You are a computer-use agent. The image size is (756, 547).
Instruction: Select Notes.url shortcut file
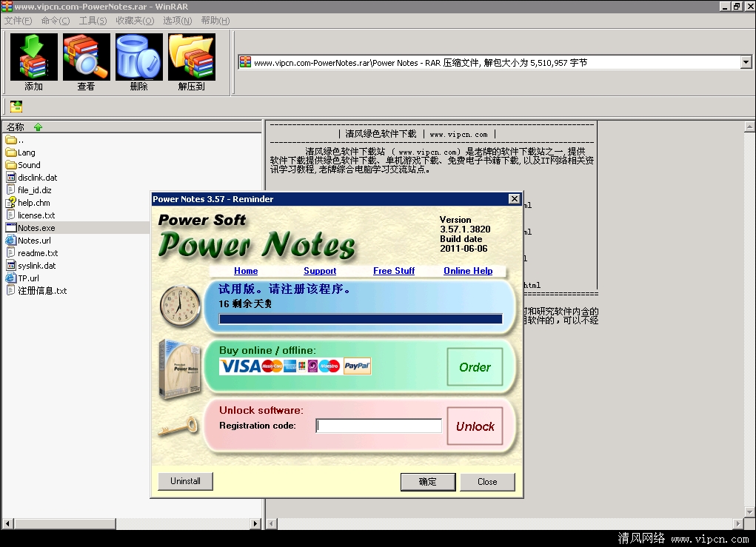[x=28, y=240]
